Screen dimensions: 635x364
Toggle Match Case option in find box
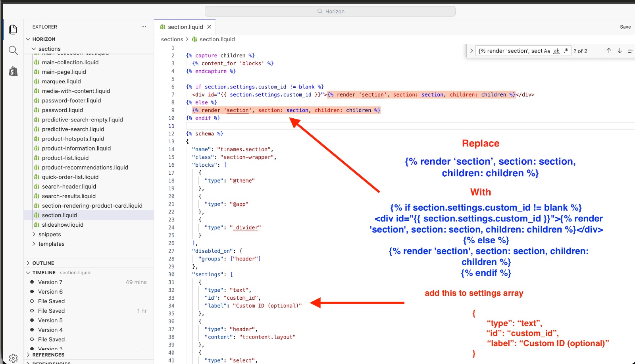(x=547, y=51)
